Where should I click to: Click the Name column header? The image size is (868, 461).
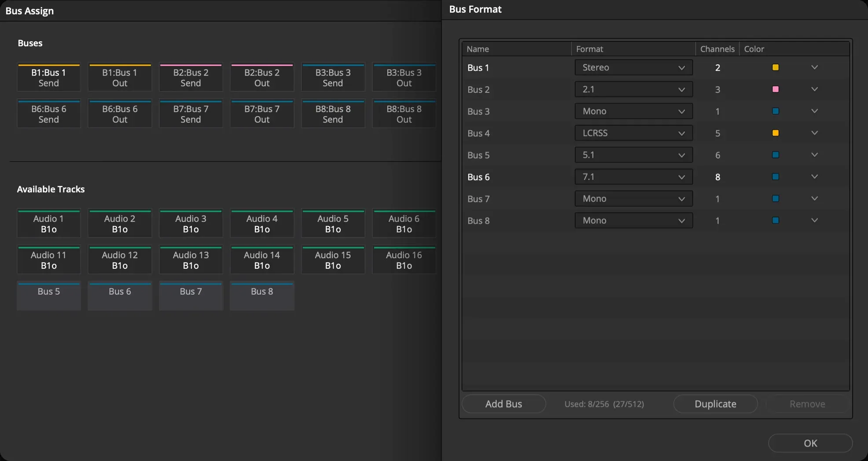click(516, 49)
